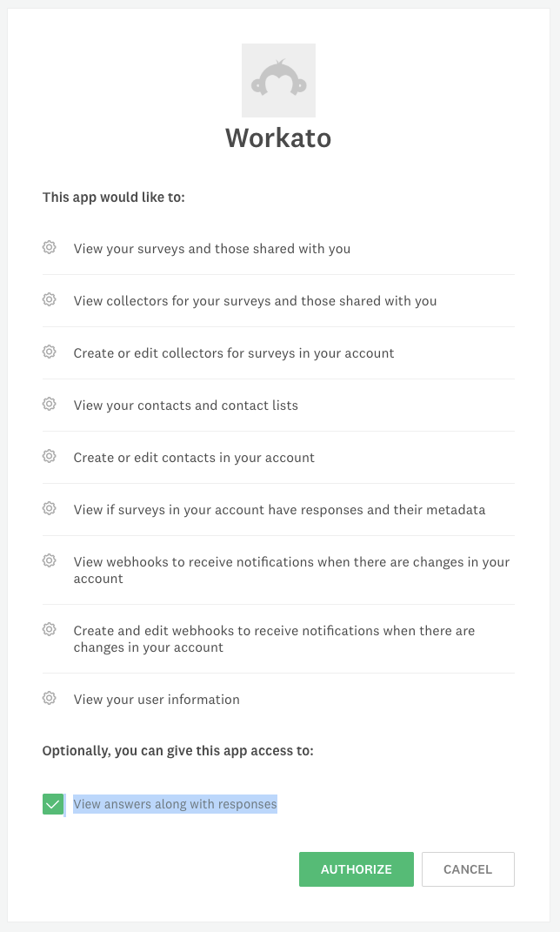The image size is (560, 932).
Task: Click the CANCEL button
Action: (468, 868)
